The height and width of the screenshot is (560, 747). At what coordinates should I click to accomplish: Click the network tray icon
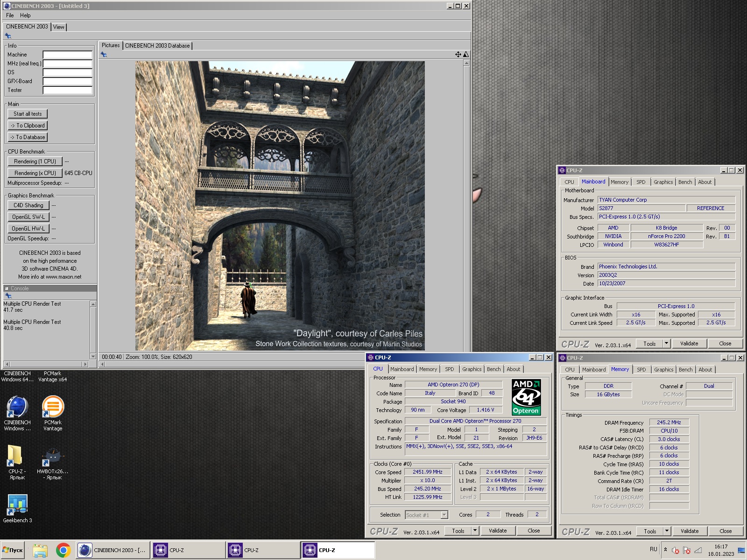tap(698, 550)
